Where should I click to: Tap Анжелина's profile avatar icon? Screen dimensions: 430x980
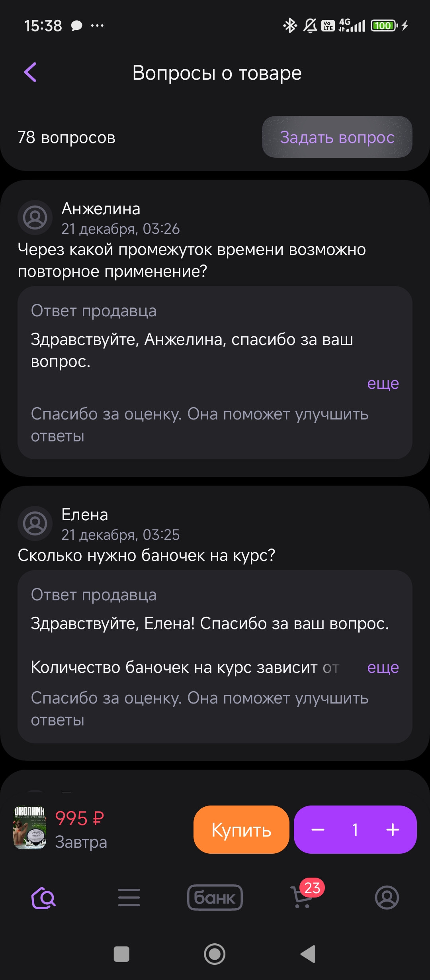(35, 218)
